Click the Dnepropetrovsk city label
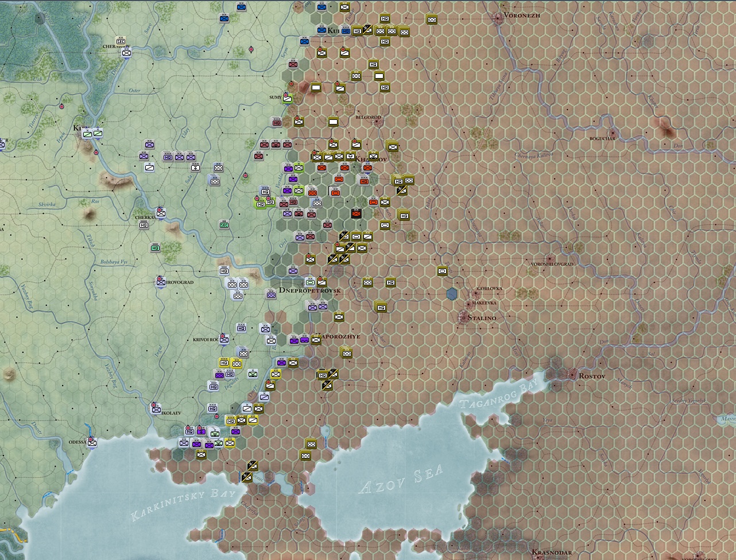 coord(310,291)
